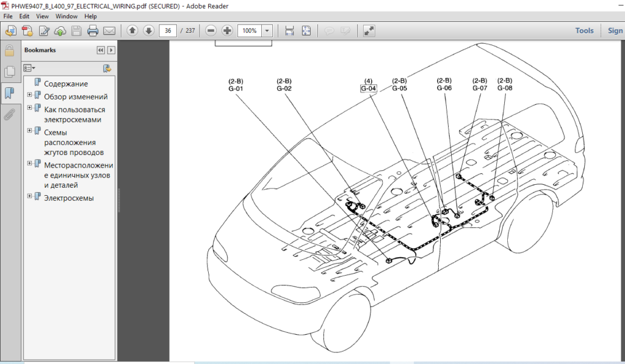Go to previous page arrow

pyautogui.click(x=132, y=30)
